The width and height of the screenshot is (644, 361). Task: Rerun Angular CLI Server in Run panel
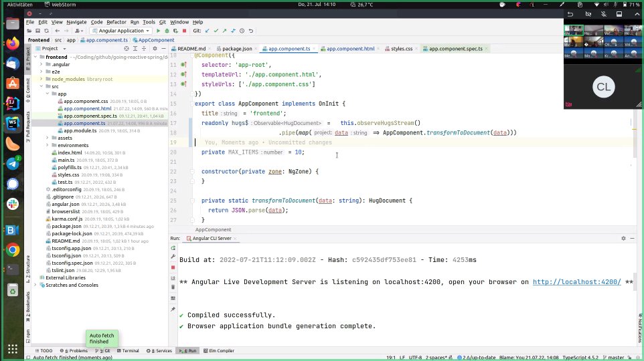pyautogui.click(x=173, y=248)
